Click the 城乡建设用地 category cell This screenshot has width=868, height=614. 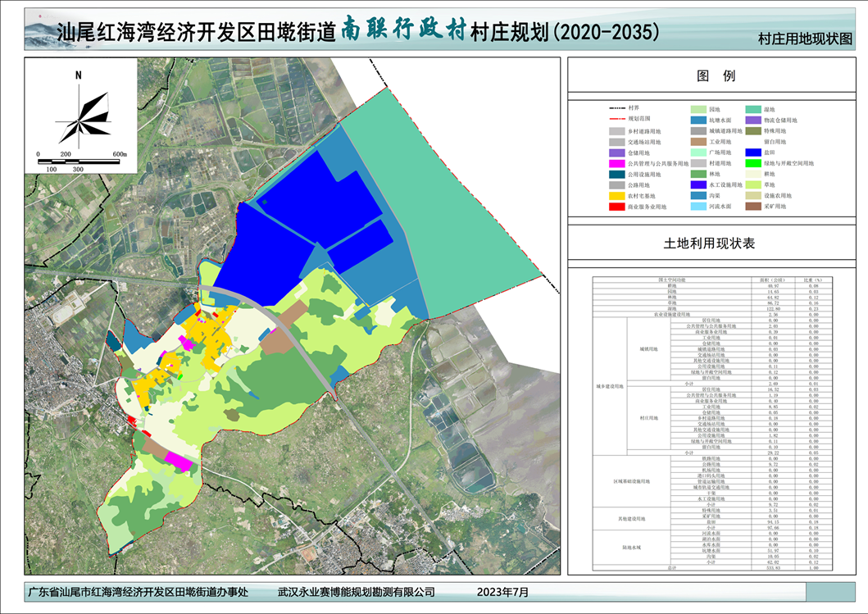[610, 386]
